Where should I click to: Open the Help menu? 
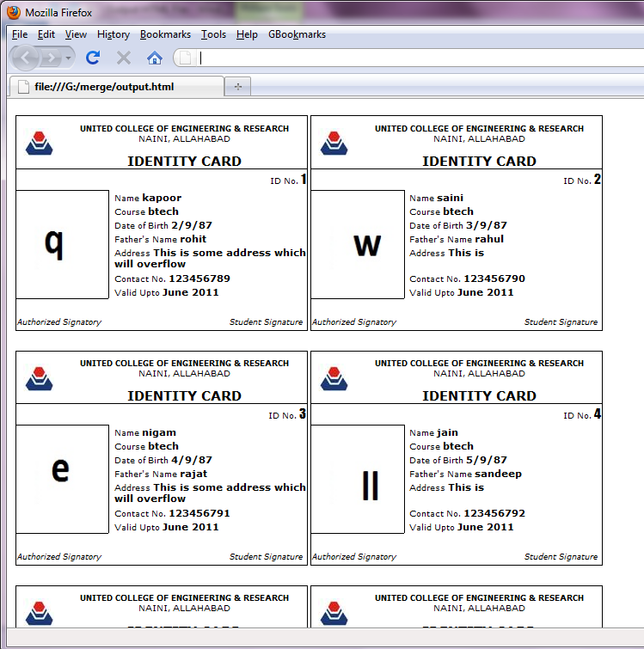pos(247,34)
